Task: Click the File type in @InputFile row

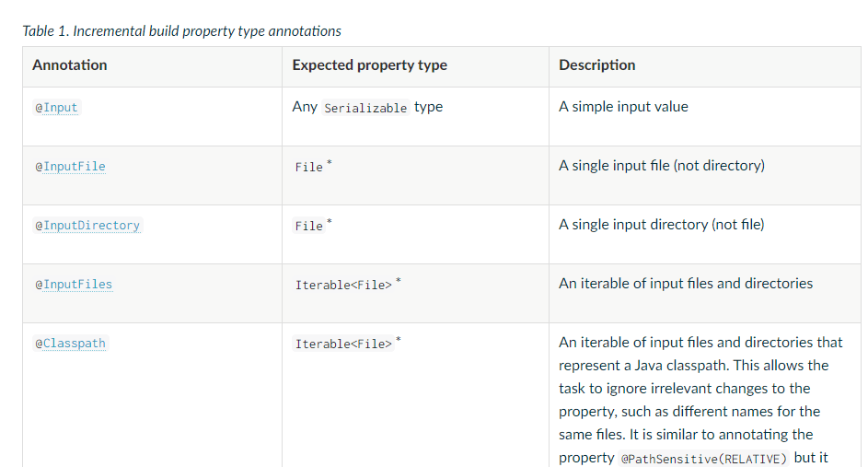Action: point(308,167)
